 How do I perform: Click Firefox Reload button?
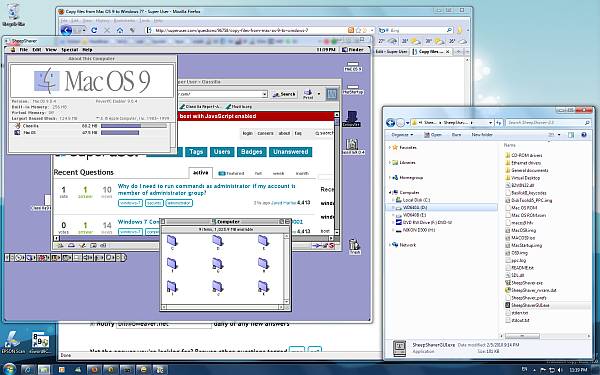point(94,30)
